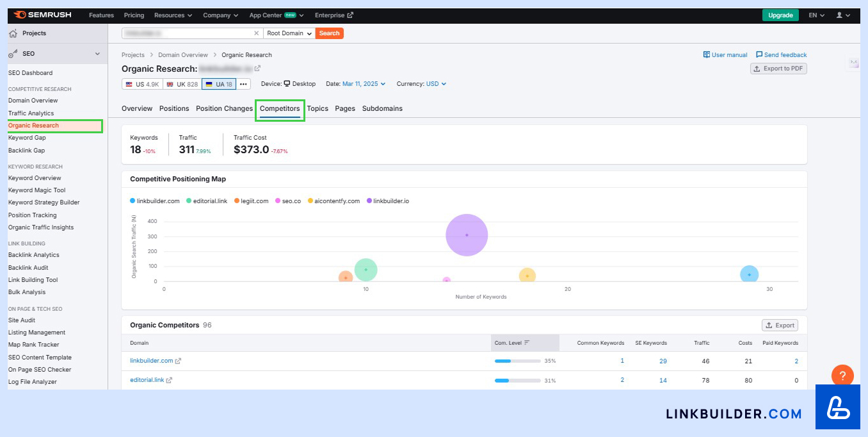Open editorial.link external link icon

coord(169,380)
